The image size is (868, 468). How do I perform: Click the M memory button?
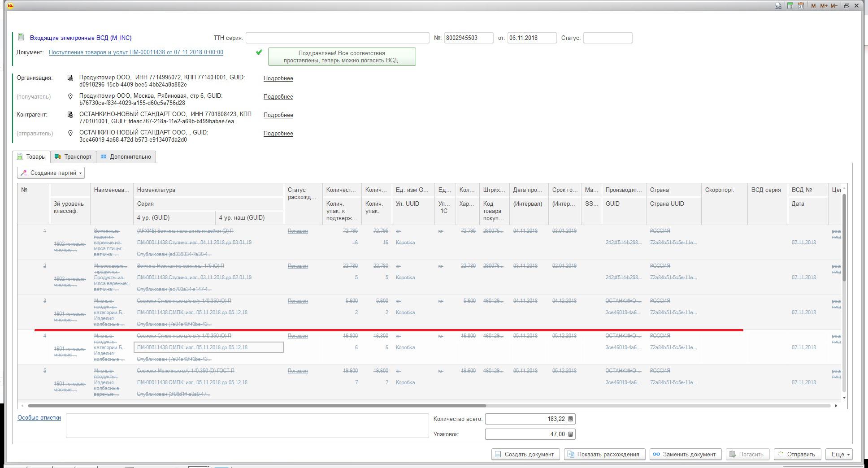813,6
